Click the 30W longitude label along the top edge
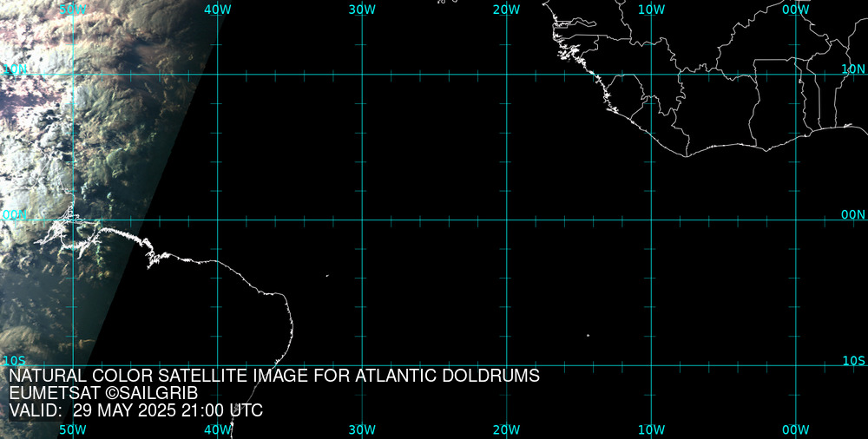This screenshot has width=868, height=439. 362,10
